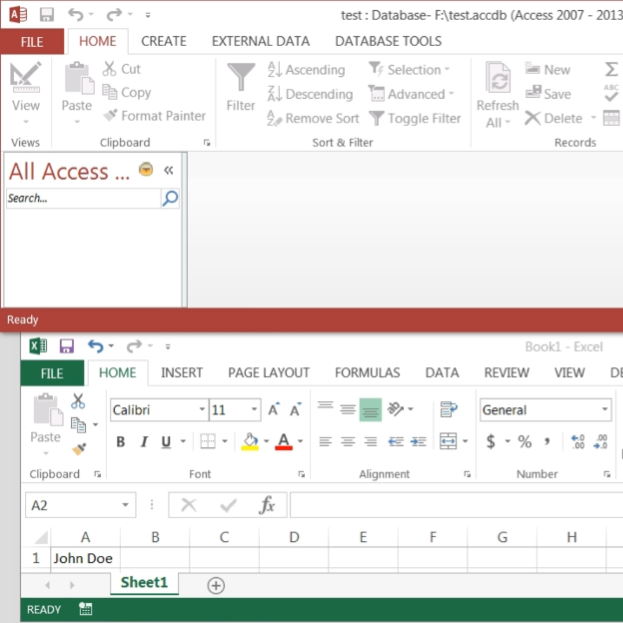Click the Name Box showing A2
The width and height of the screenshot is (623, 623).
[x=80, y=505]
